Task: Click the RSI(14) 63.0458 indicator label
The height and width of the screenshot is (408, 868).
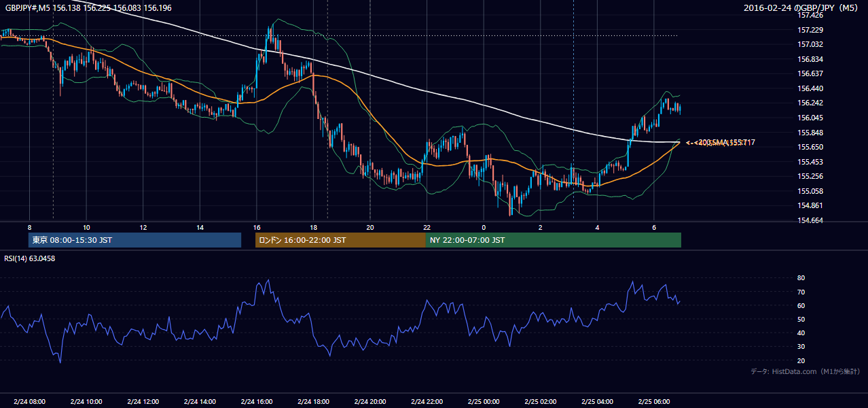Action: click(x=30, y=258)
